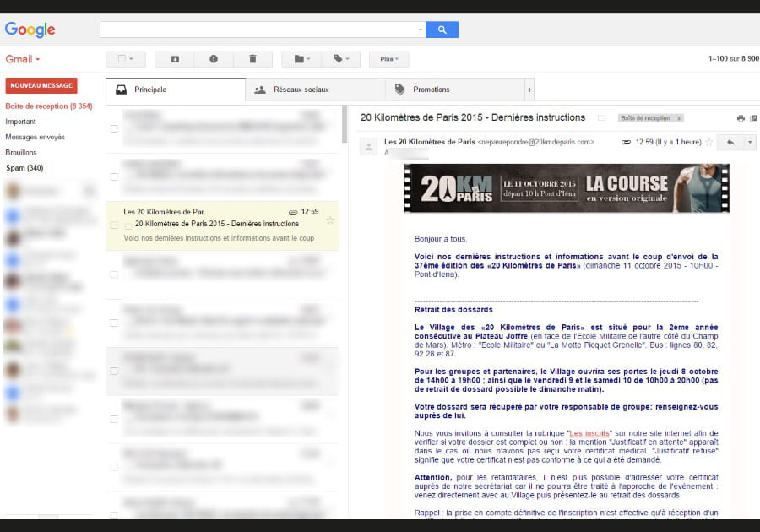Open the Labels tag dropdown
This screenshot has width=760, height=532.
tap(341, 59)
